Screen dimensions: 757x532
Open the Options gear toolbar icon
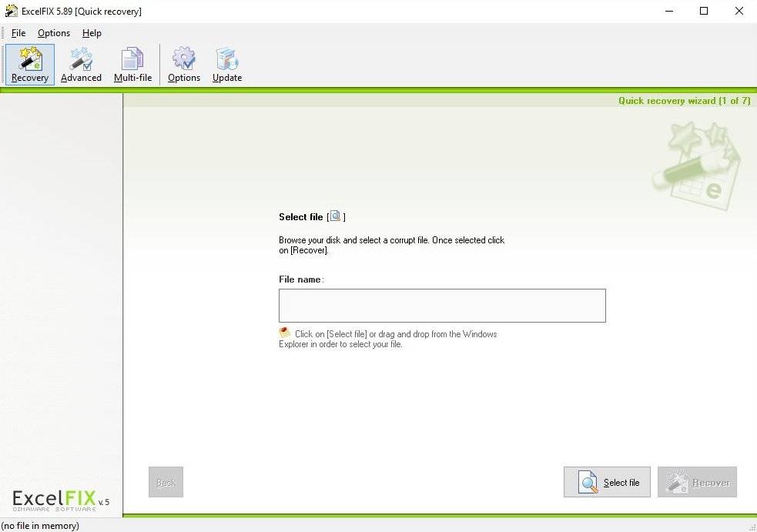coord(184,65)
